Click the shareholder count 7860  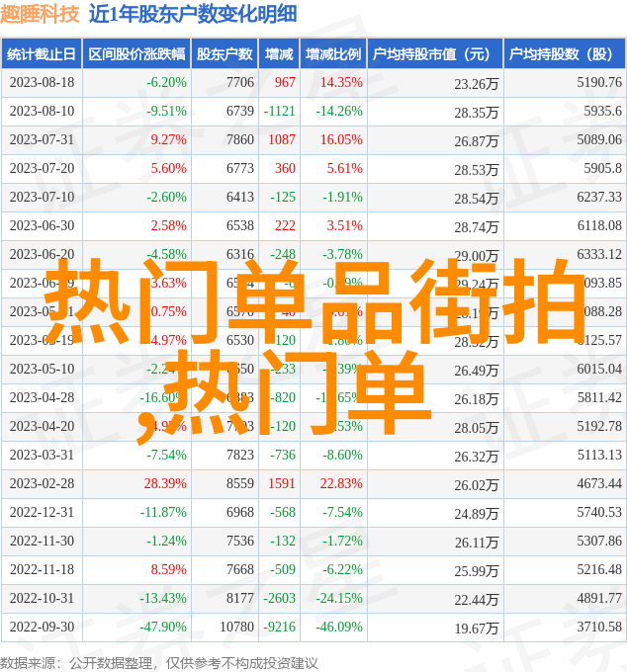click(x=240, y=139)
